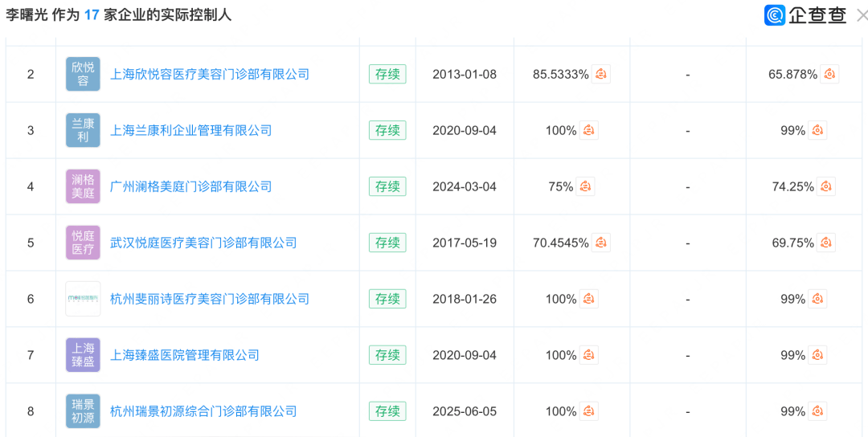This screenshot has height=437, width=868.
Task: Click the 杭州斐丽诗 company logo thumbnail
Action: pos(83,299)
